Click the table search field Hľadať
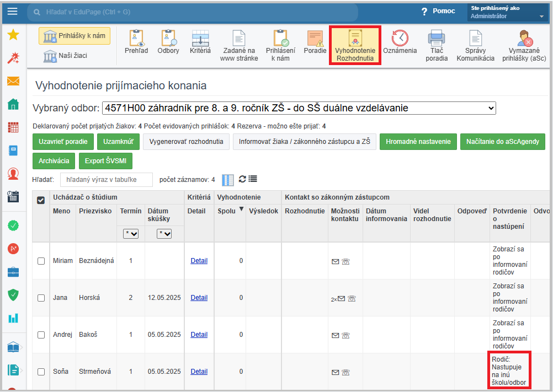 pos(107,180)
